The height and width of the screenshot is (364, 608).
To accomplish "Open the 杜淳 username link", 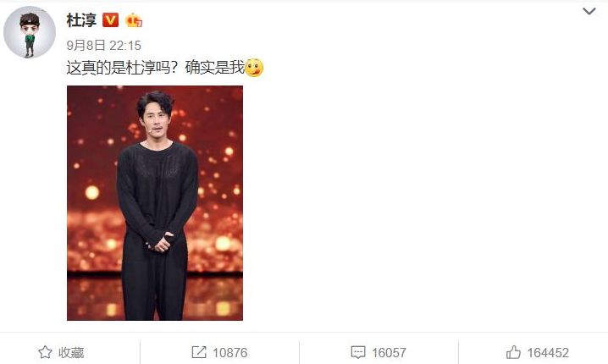I will (x=81, y=20).
